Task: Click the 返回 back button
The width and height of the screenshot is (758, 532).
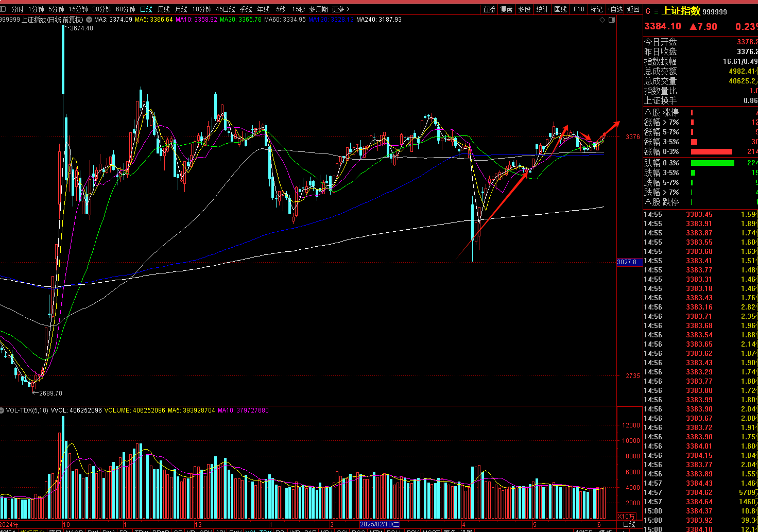Action: (633, 9)
